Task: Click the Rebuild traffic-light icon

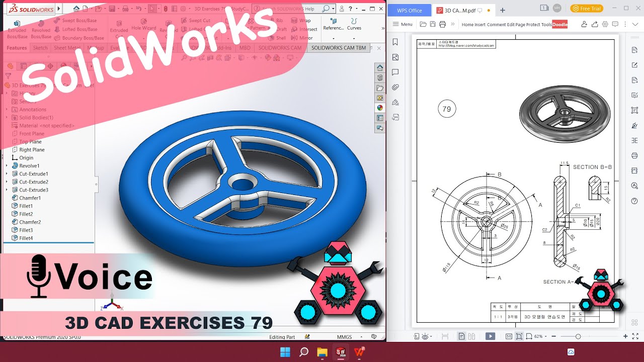Action: (x=166, y=9)
